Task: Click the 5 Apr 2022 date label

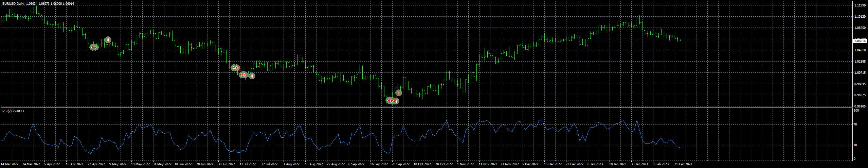Action: point(52,164)
